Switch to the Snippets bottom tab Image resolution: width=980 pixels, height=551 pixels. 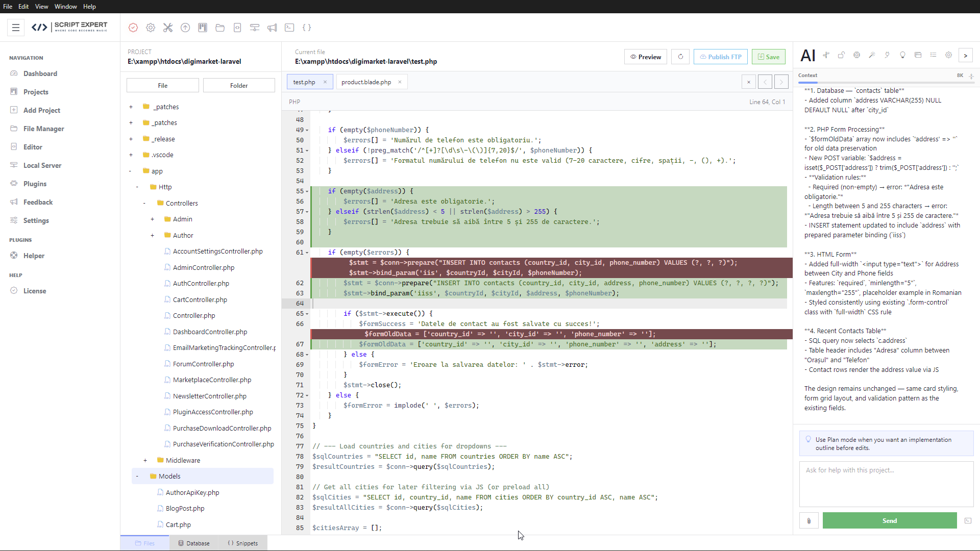point(242,543)
